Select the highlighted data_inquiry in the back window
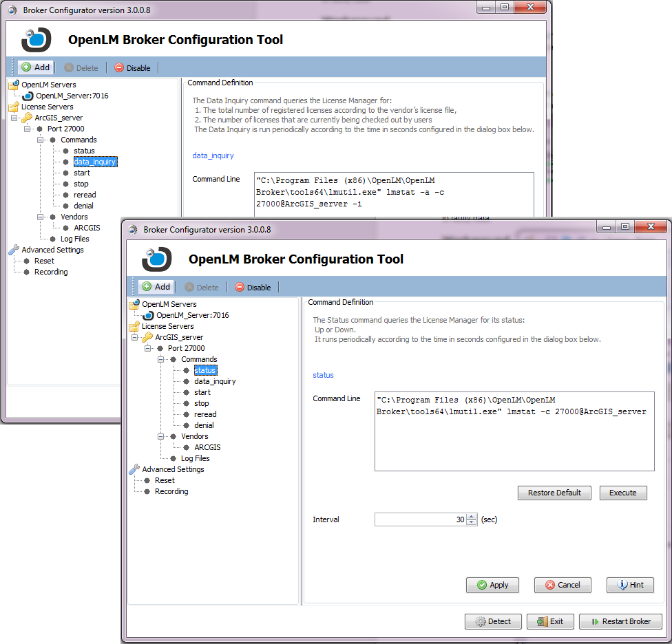 95,162
